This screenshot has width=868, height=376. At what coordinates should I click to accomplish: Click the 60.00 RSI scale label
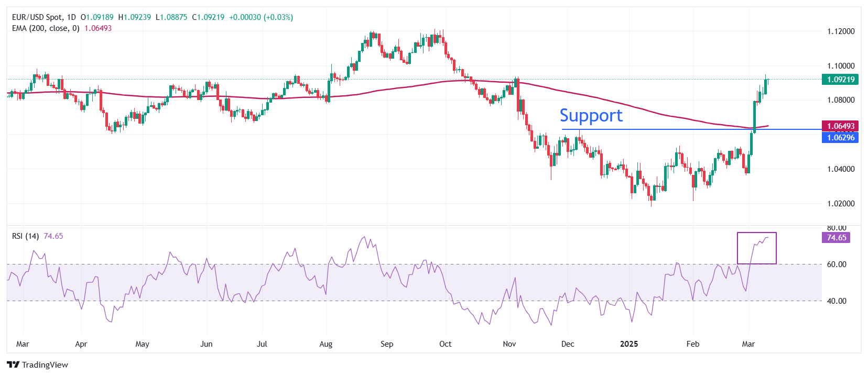click(x=837, y=264)
